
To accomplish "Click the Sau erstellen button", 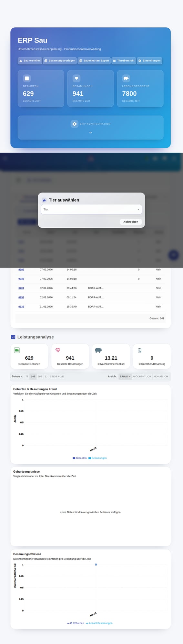I will click(30, 61).
